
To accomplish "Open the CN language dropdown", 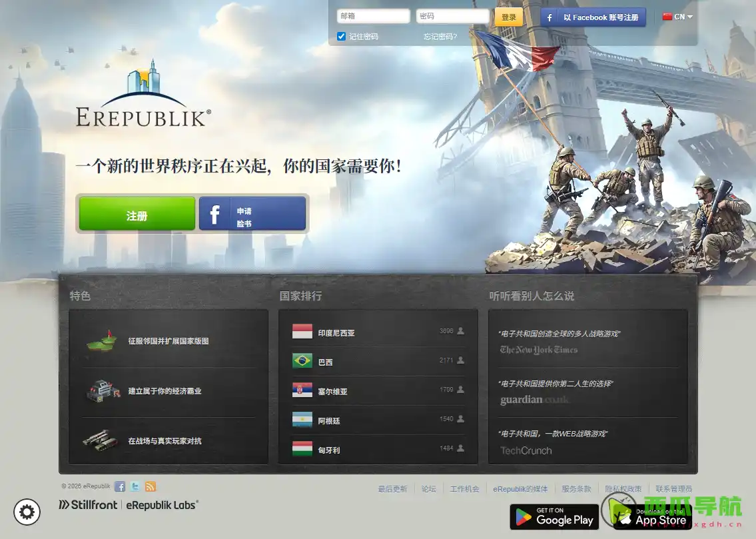I will click(677, 17).
